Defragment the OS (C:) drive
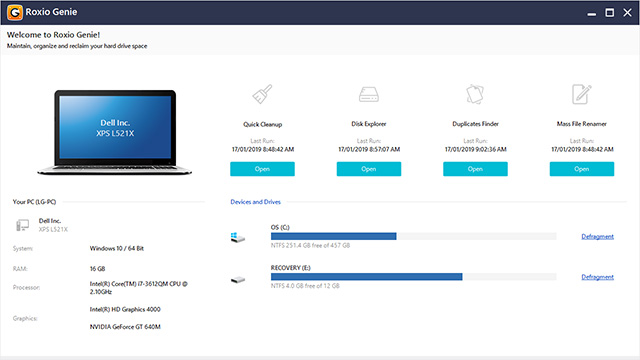Viewport: 640px width, 360px height. click(x=598, y=236)
